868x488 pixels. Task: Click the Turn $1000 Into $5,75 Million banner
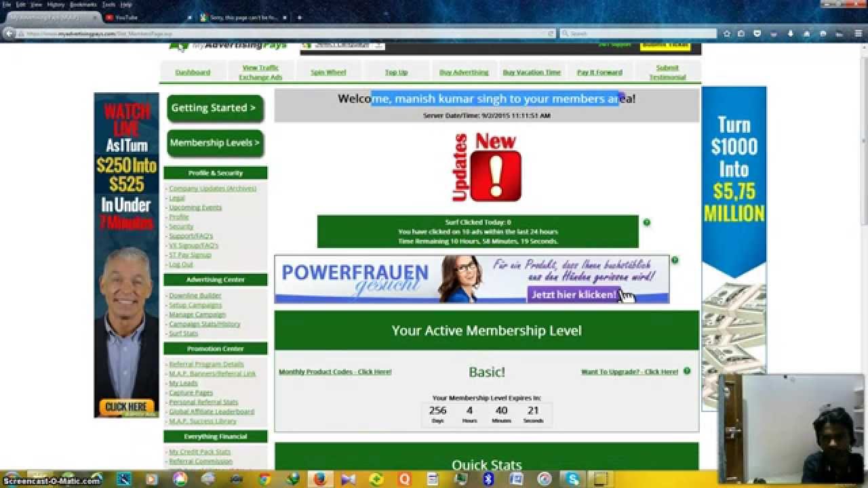734,248
